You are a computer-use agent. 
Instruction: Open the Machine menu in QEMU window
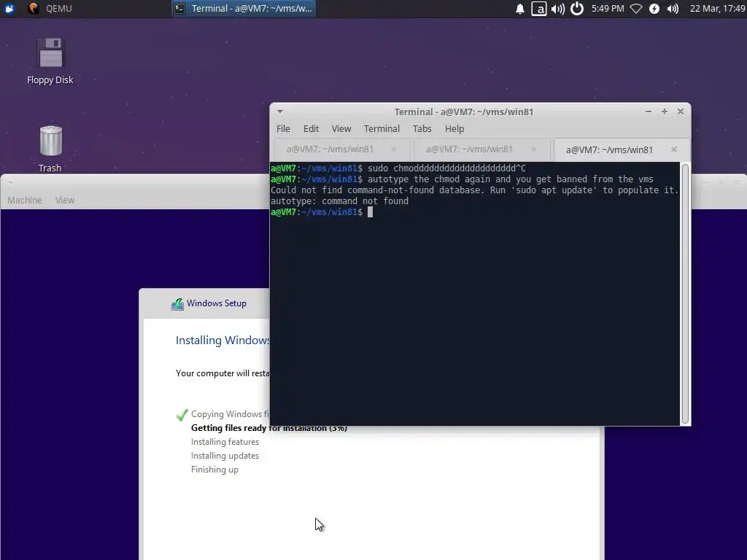25,200
